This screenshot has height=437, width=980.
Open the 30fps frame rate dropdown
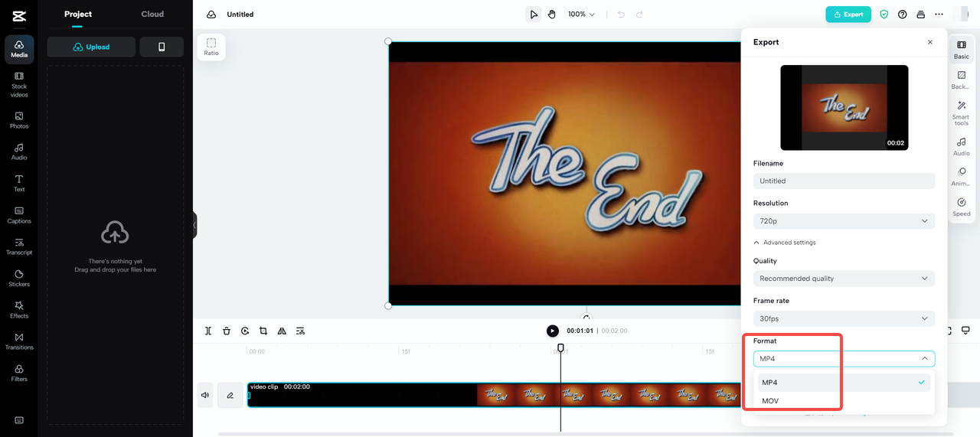pyautogui.click(x=844, y=318)
